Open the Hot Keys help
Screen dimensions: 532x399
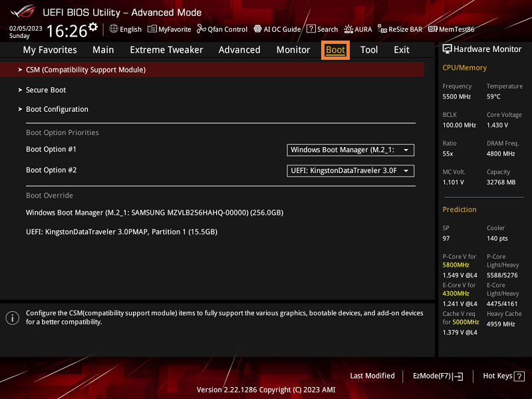(503, 376)
